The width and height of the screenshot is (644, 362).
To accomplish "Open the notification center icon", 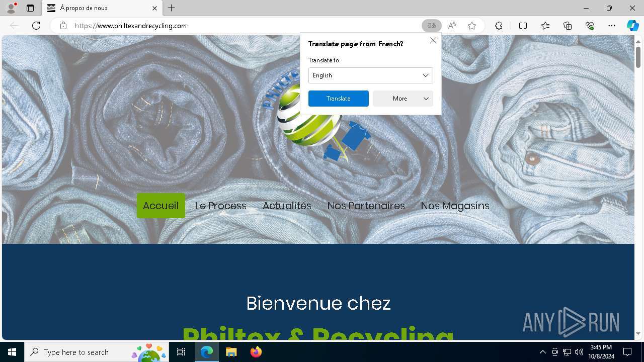I will click(x=627, y=352).
